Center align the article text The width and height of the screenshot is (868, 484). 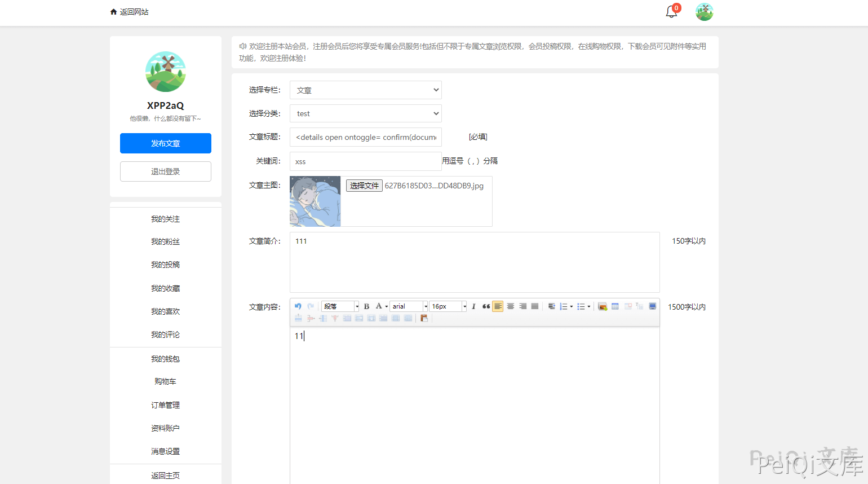(x=510, y=306)
